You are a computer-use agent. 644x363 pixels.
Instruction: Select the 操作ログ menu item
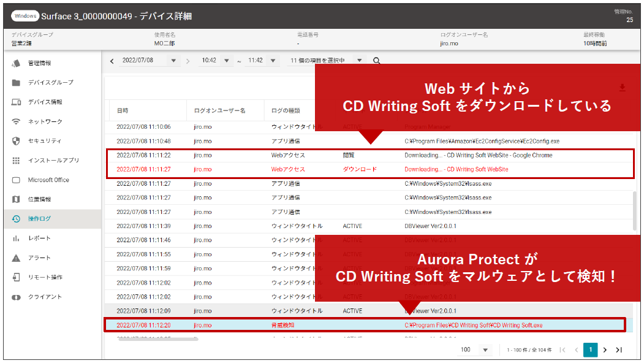coord(40,219)
